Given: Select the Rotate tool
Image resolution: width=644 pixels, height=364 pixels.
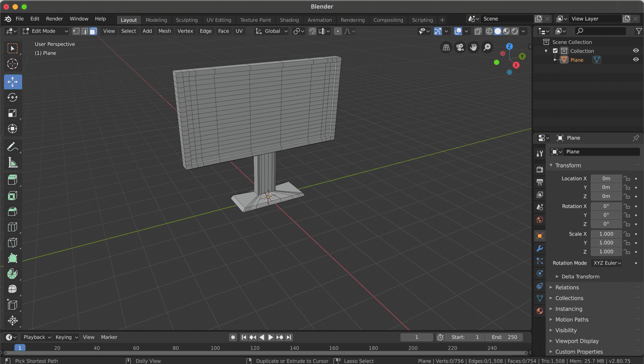Looking at the screenshot, I should coord(13,98).
